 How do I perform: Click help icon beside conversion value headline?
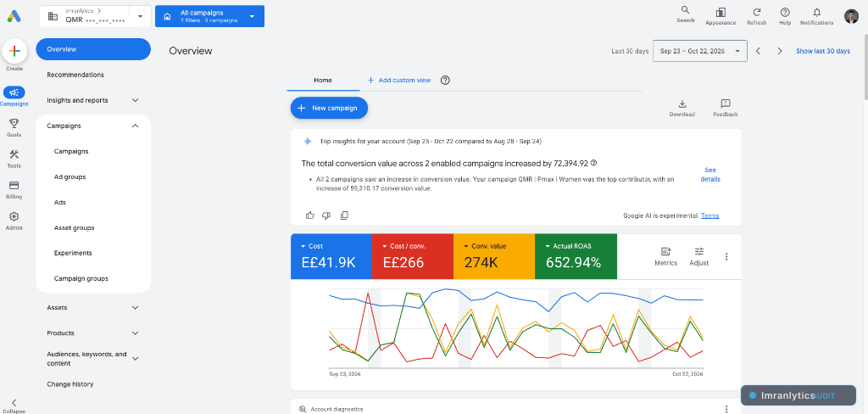(594, 163)
